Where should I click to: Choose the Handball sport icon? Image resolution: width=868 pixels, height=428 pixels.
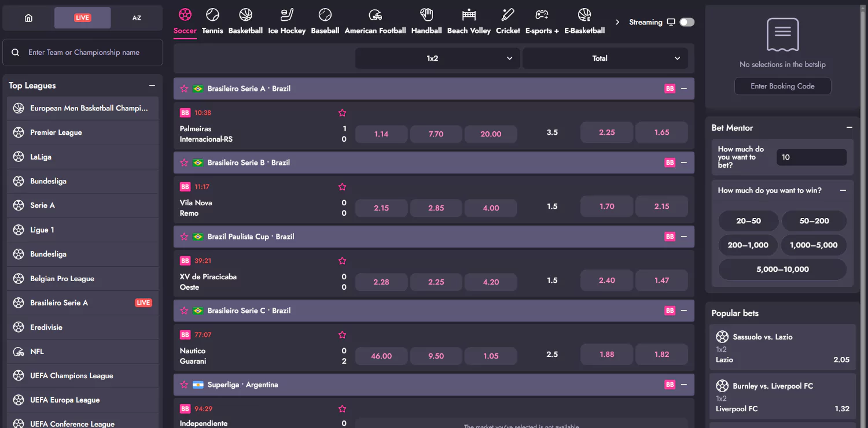426,20
